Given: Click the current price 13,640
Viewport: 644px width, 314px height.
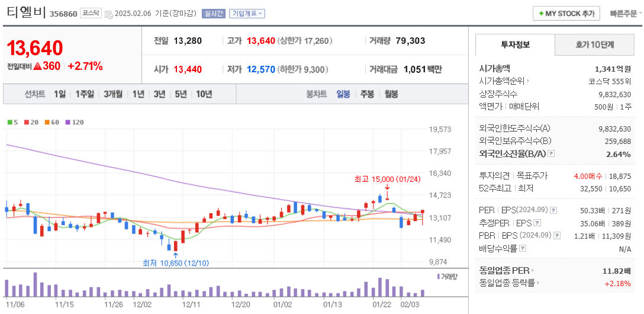Looking at the screenshot, I should (35, 48).
